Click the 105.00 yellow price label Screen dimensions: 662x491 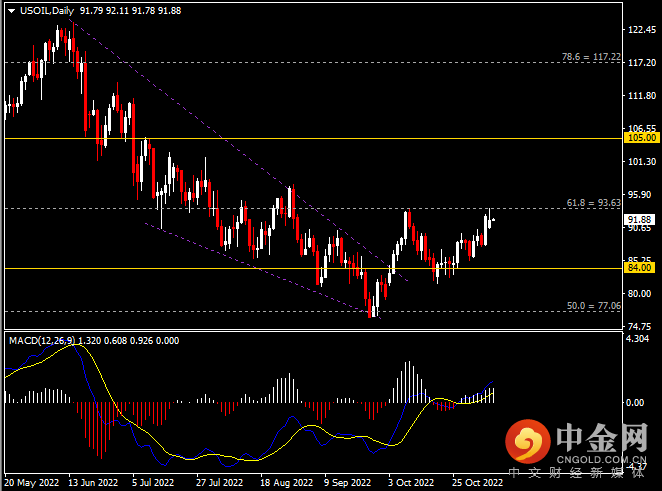[x=642, y=138]
